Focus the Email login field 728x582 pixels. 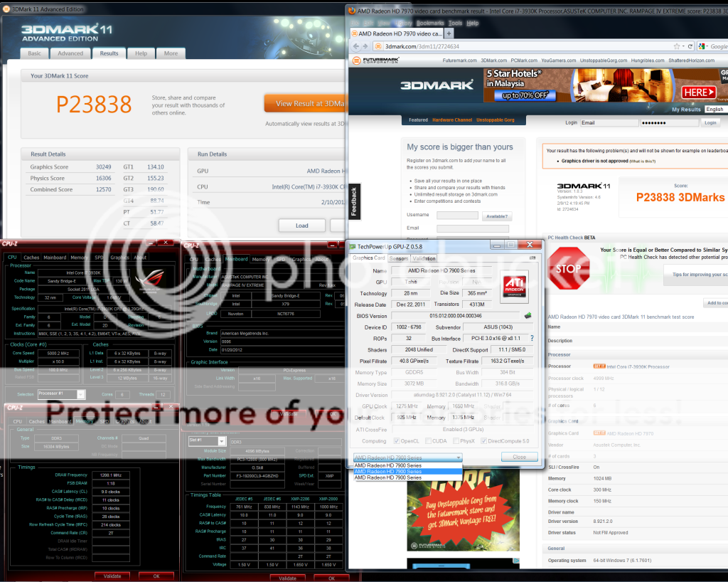[x=609, y=122]
